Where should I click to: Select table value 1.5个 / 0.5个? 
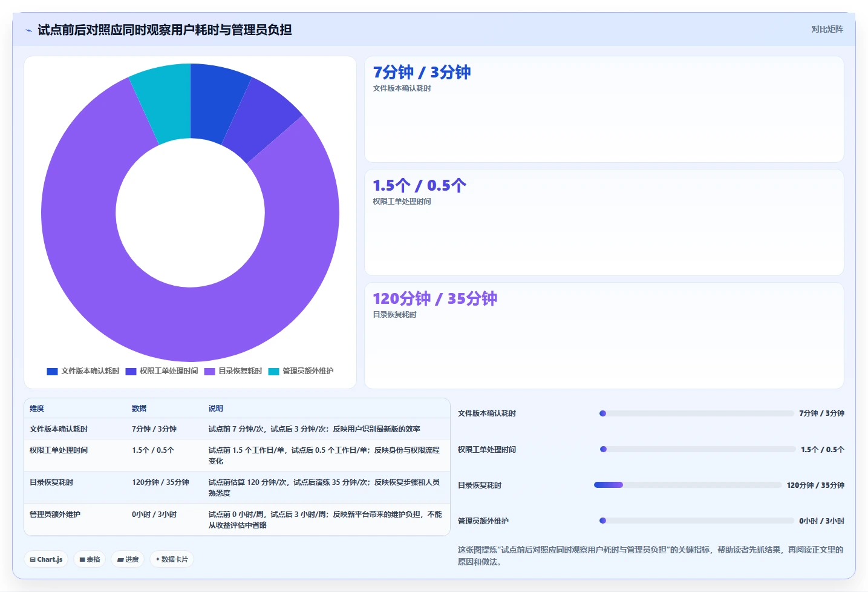click(153, 450)
